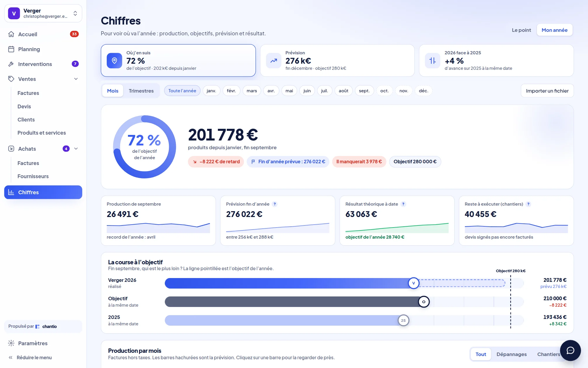Click the 2025 progress marker 25

(x=403, y=320)
